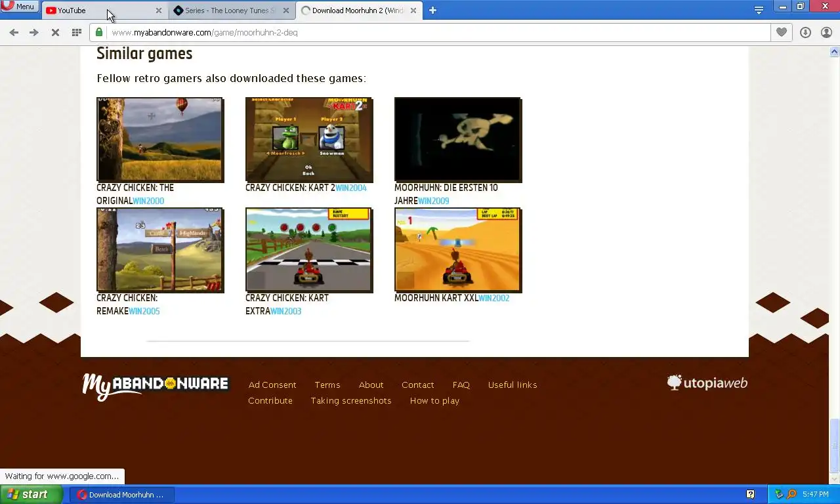Open the Speed Dial grid icon

[x=76, y=32]
